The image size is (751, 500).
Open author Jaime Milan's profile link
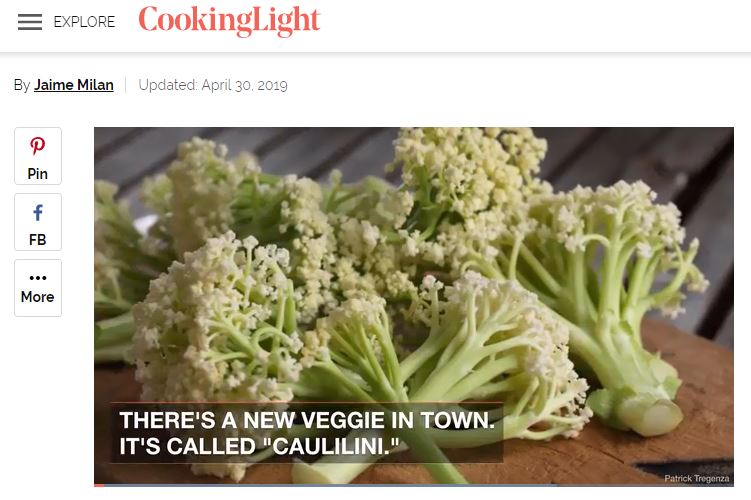tap(74, 85)
